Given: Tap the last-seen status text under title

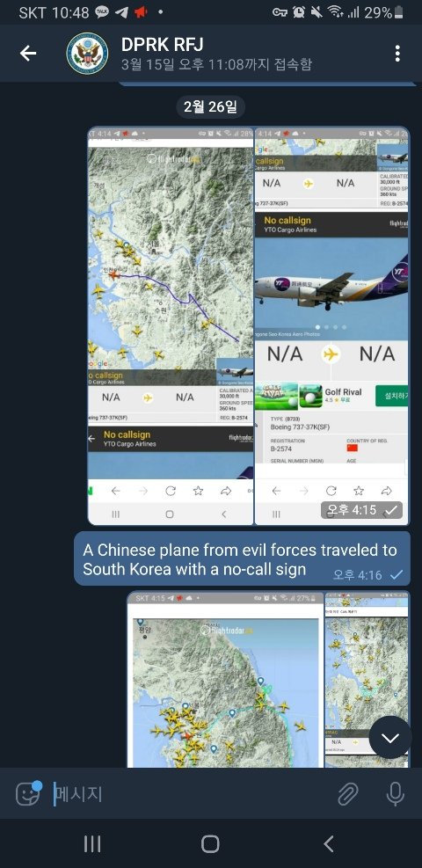Looking at the screenshot, I should (216, 64).
